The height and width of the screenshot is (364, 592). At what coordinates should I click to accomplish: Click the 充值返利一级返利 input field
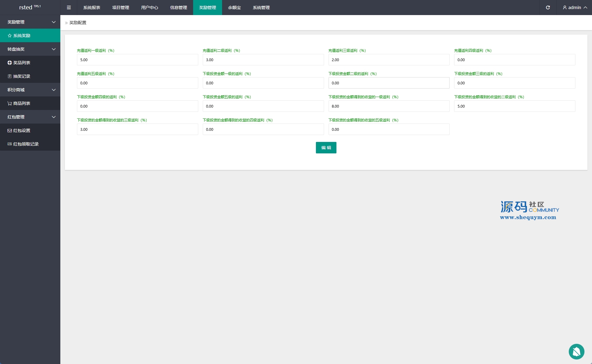click(x=137, y=60)
